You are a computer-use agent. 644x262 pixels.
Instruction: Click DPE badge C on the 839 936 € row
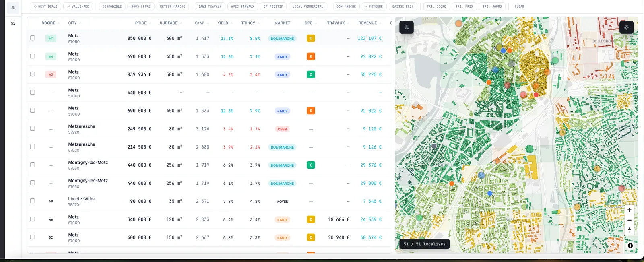click(x=311, y=74)
